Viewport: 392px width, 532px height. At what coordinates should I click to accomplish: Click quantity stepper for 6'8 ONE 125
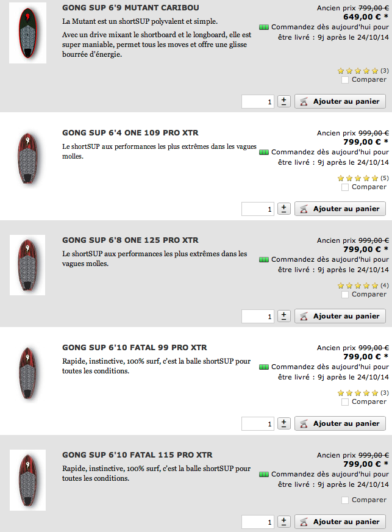coord(284,316)
